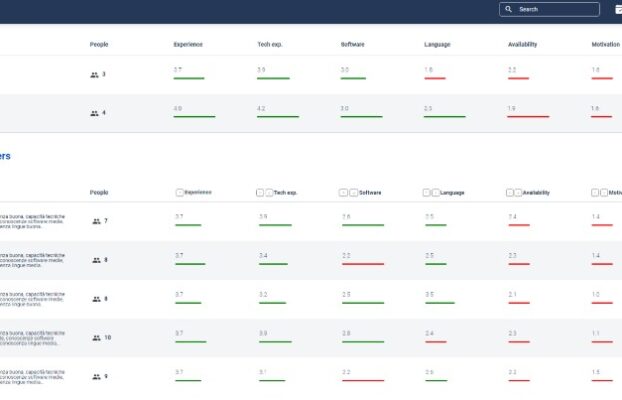
Task: Toggle the checkbox directly beside lower Language label
Action: 436,192
